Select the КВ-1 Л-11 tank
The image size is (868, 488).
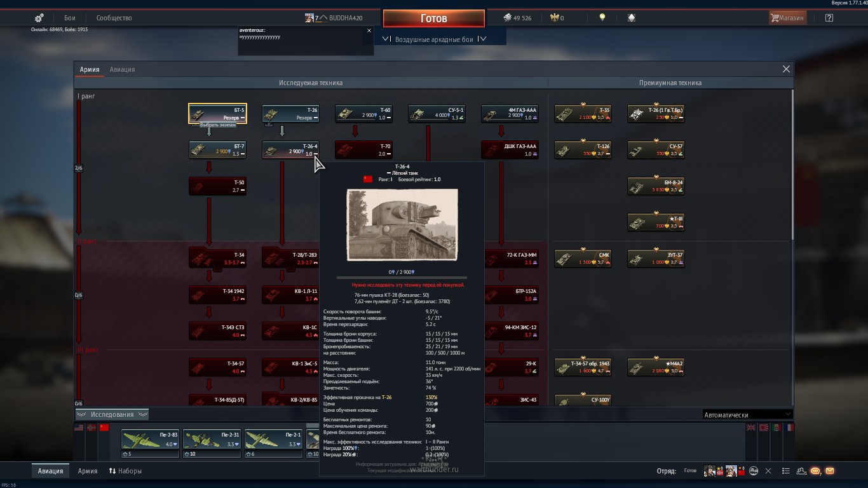pos(290,295)
